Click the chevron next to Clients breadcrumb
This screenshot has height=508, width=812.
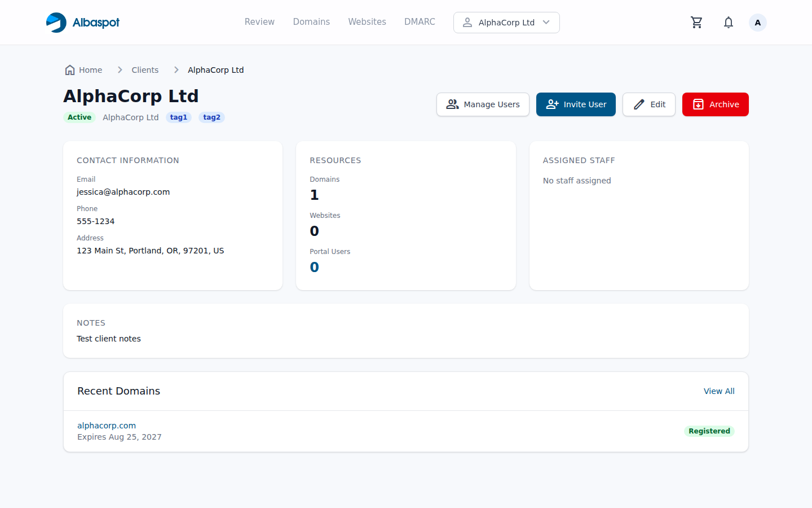coord(175,69)
